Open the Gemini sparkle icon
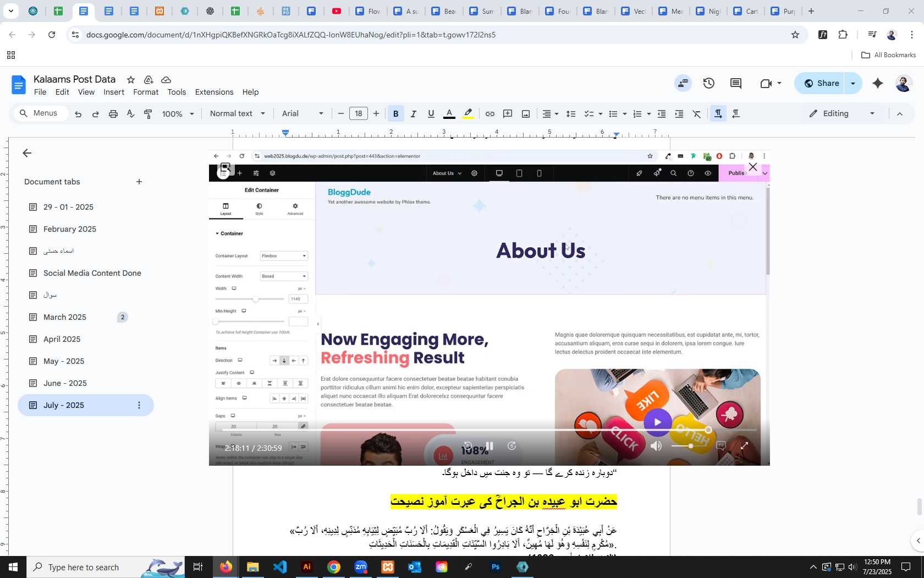This screenshot has width=924, height=578. point(878,83)
